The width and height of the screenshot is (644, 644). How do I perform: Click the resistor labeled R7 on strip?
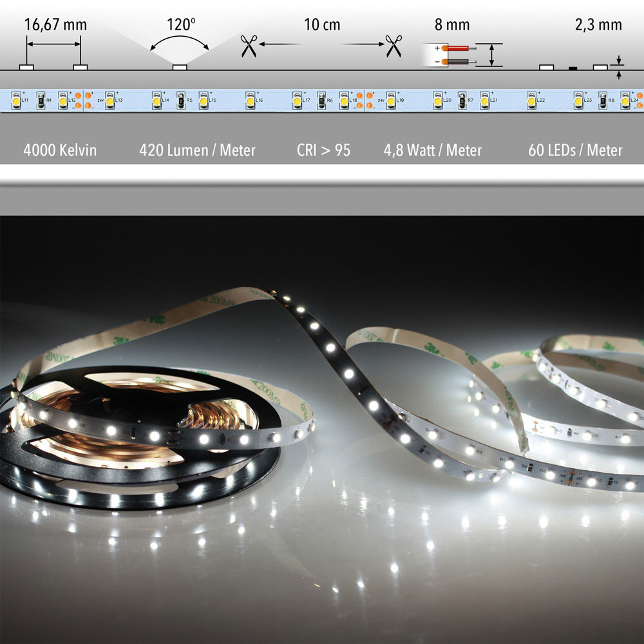pyautogui.click(x=461, y=99)
